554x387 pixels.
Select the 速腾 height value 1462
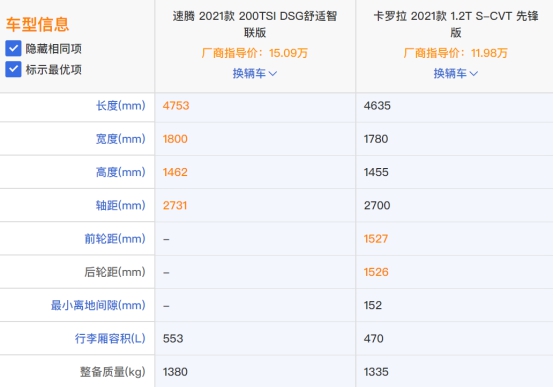point(175,172)
